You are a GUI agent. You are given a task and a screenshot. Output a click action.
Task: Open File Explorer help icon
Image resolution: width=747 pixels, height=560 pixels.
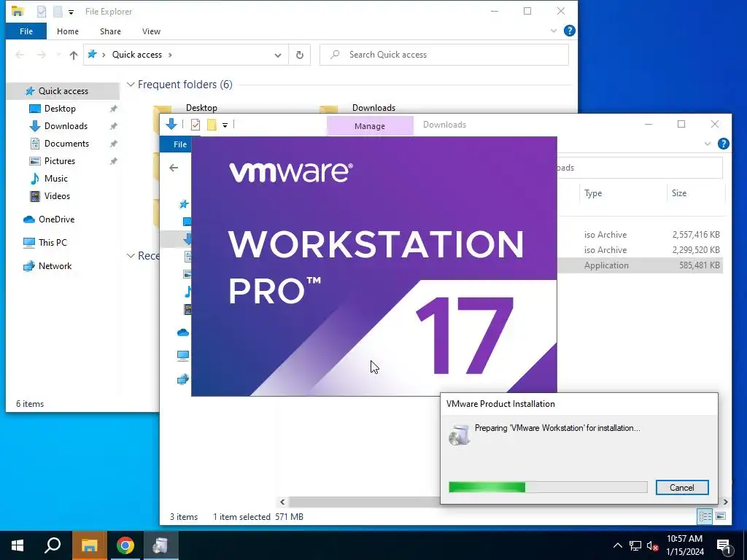(569, 31)
